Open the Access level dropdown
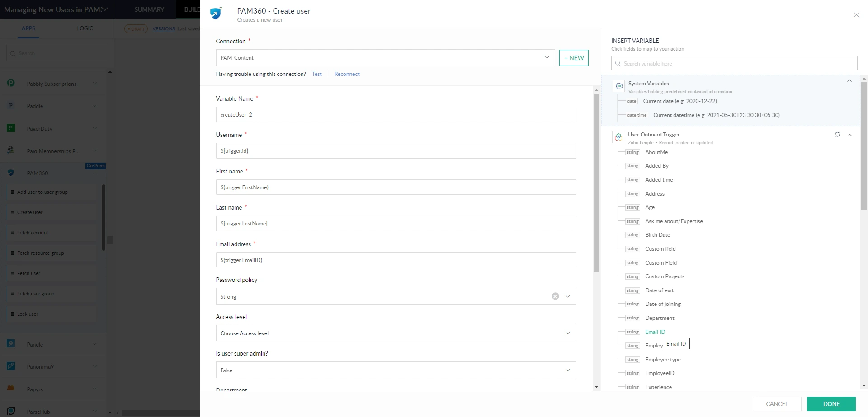Screen dimensions: 868x417 coord(396,333)
